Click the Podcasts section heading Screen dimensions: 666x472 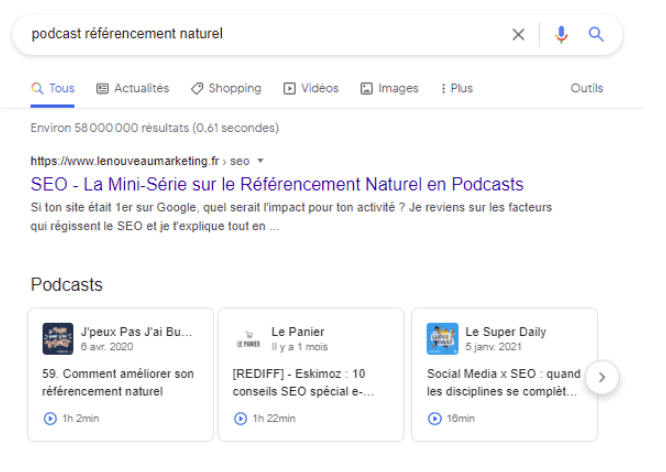[67, 285]
